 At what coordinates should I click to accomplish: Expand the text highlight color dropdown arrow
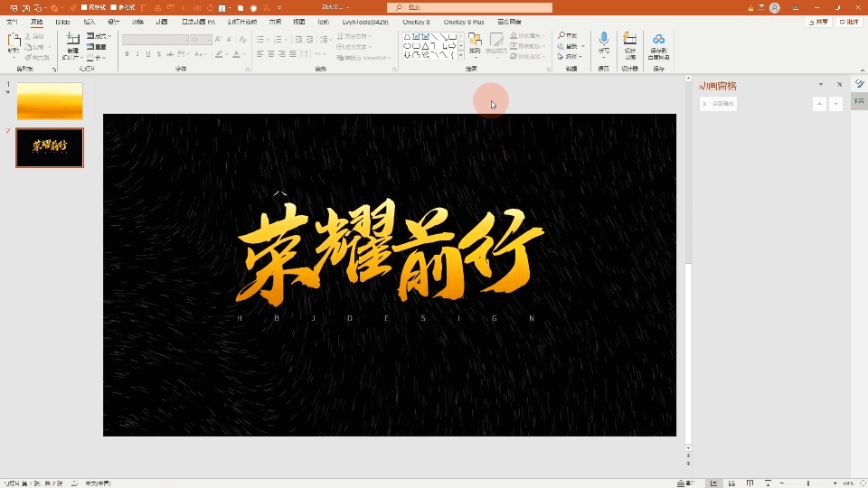click(227, 54)
